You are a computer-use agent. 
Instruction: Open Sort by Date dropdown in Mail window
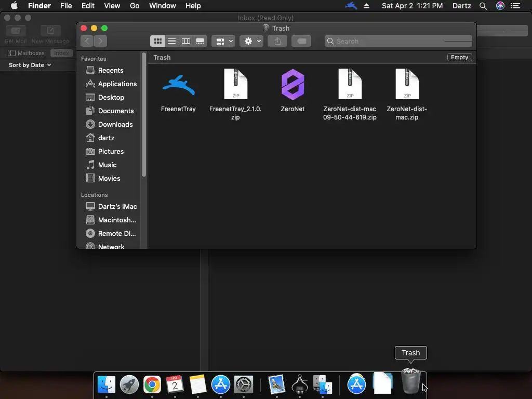tap(30, 65)
